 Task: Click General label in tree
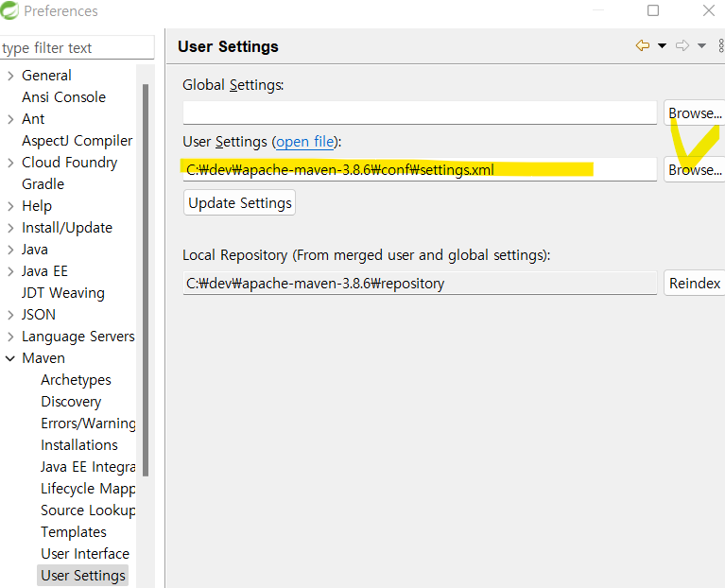(x=46, y=76)
